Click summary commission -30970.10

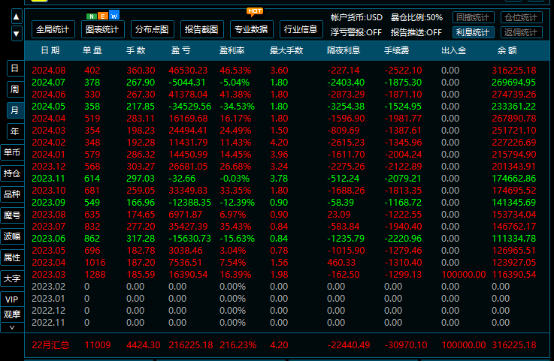tap(406, 345)
